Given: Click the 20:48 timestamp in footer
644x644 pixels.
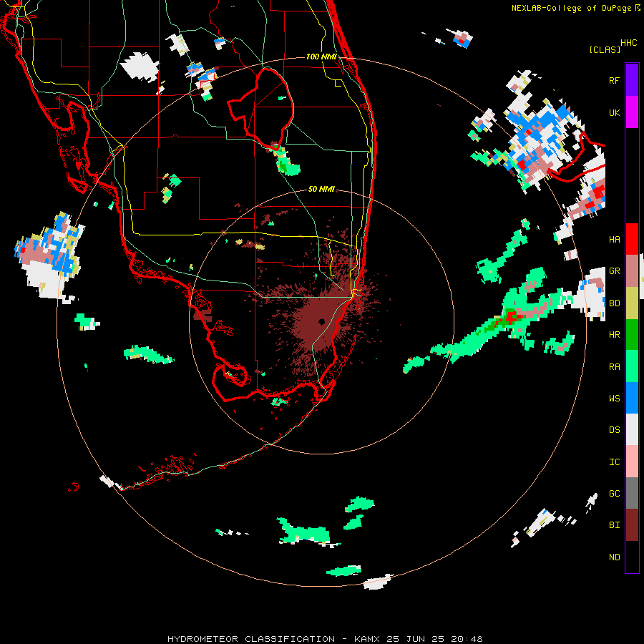Looking at the screenshot, I should point(466,639).
